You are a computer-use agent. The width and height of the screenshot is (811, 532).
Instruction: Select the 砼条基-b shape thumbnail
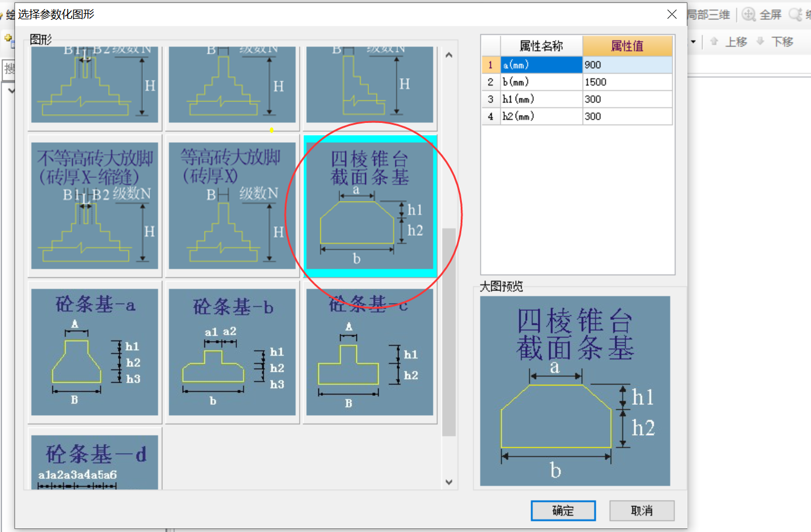click(232, 352)
